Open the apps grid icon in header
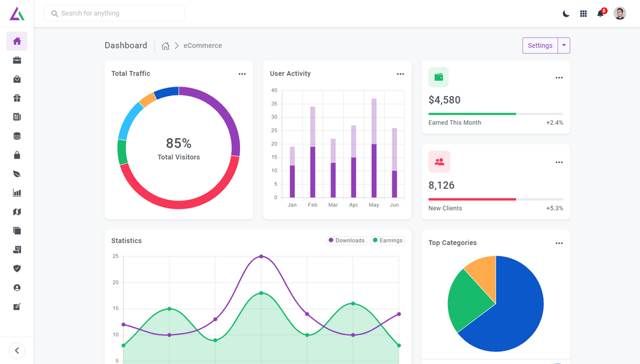Image resolution: width=640 pixels, height=364 pixels. coord(583,13)
